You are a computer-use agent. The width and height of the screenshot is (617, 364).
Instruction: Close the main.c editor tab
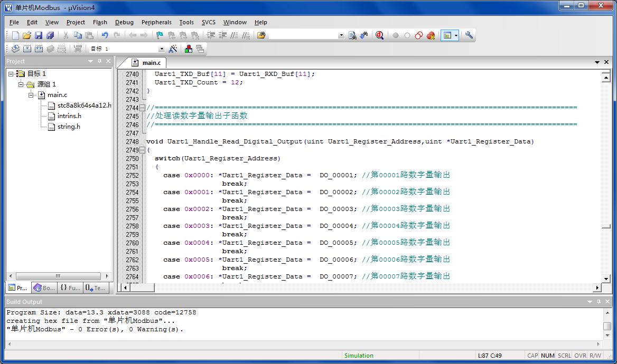[x=606, y=62]
